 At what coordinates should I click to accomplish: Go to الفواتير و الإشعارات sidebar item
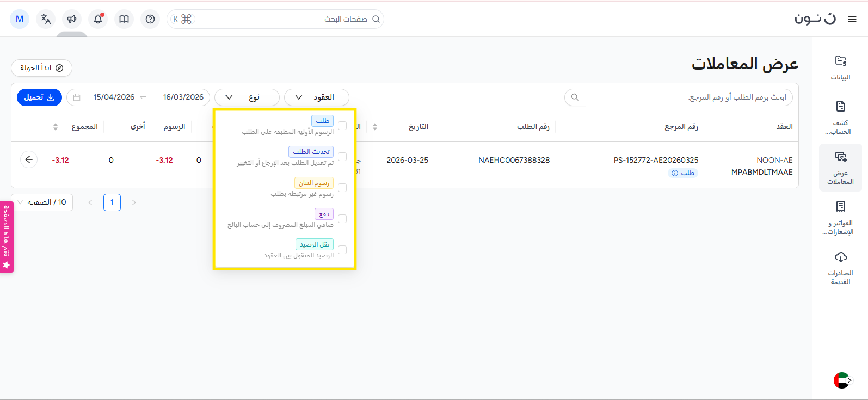(840, 218)
